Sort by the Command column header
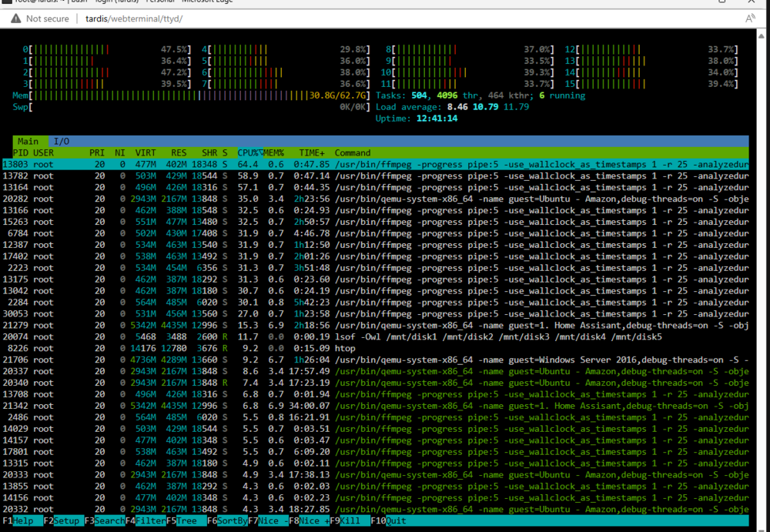Screen dimensions: 770x532 pyautogui.click(x=352, y=152)
